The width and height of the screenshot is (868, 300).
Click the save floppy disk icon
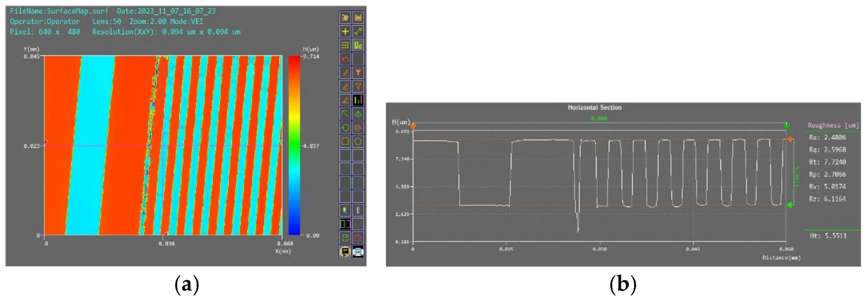pyautogui.click(x=358, y=17)
